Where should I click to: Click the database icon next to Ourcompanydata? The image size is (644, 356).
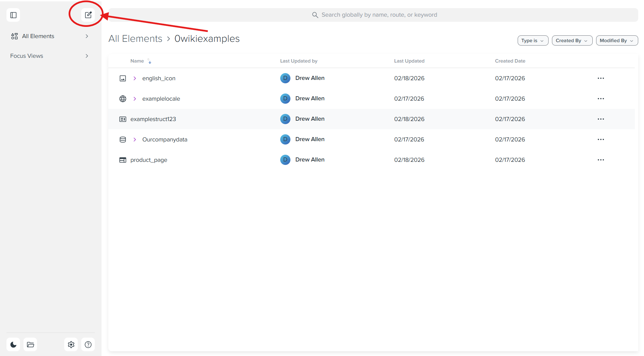coord(123,139)
